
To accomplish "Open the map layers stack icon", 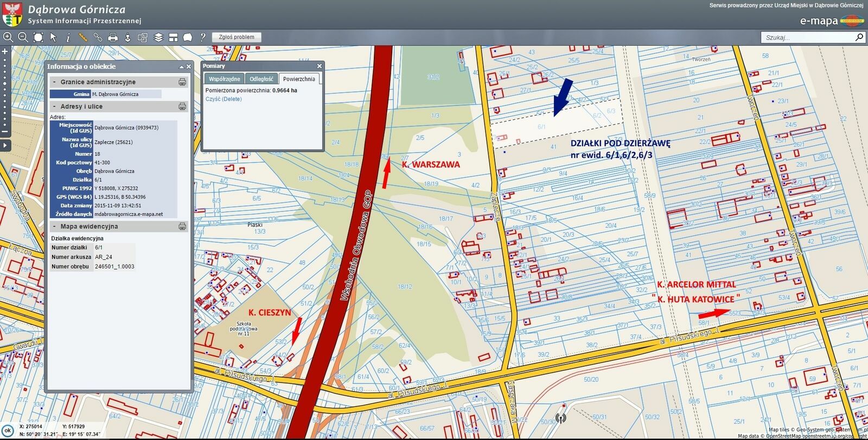I will [x=158, y=37].
